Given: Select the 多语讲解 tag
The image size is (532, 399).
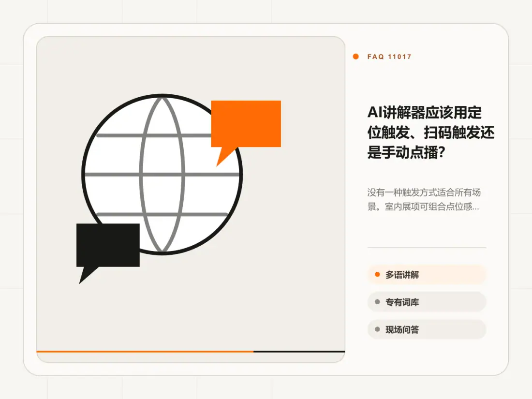Looking at the screenshot, I should pos(427,275).
